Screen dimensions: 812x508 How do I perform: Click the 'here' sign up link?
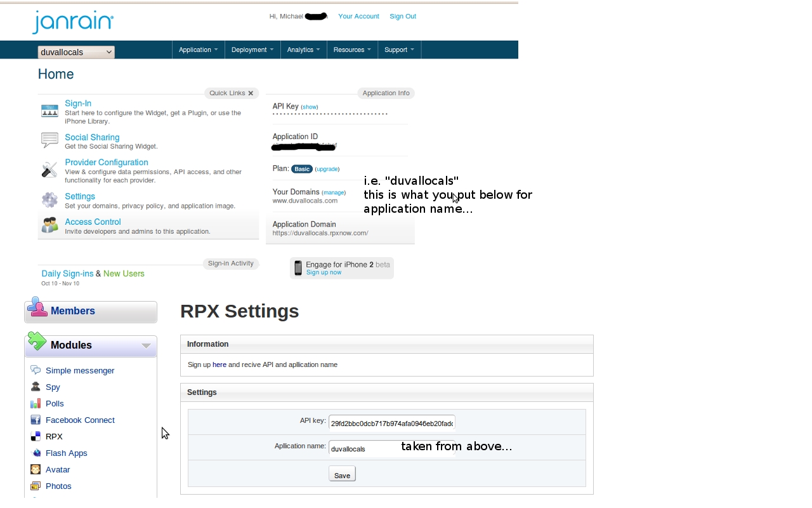219,364
